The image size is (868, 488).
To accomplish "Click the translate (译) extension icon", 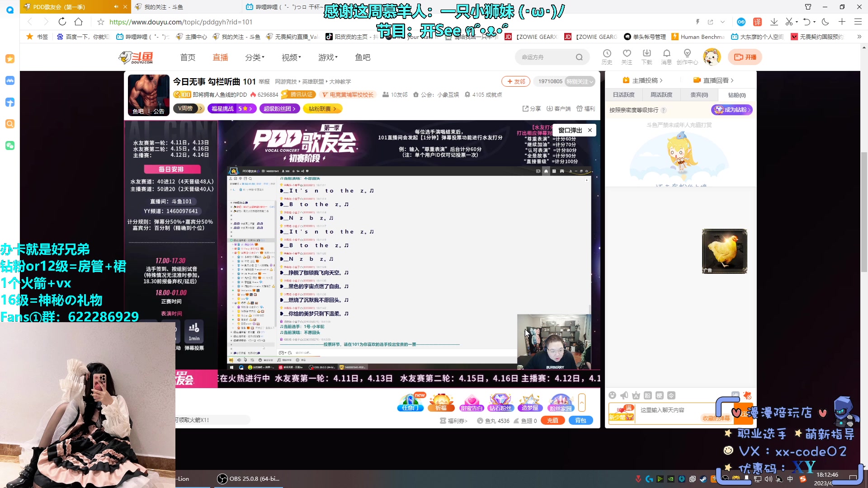I will (x=758, y=22).
